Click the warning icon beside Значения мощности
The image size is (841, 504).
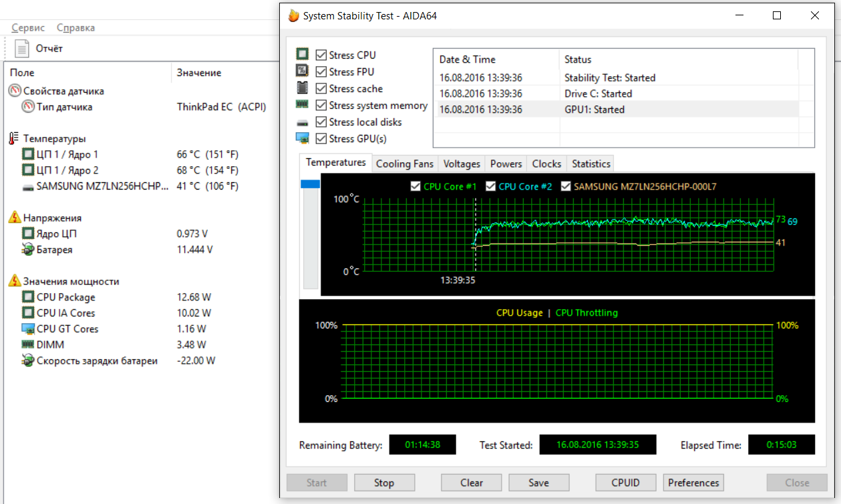point(15,281)
